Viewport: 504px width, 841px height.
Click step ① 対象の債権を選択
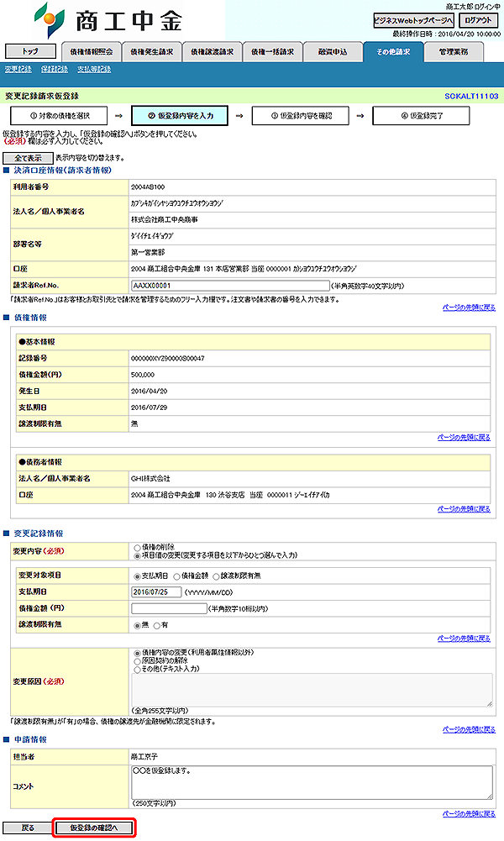tap(59, 116)
